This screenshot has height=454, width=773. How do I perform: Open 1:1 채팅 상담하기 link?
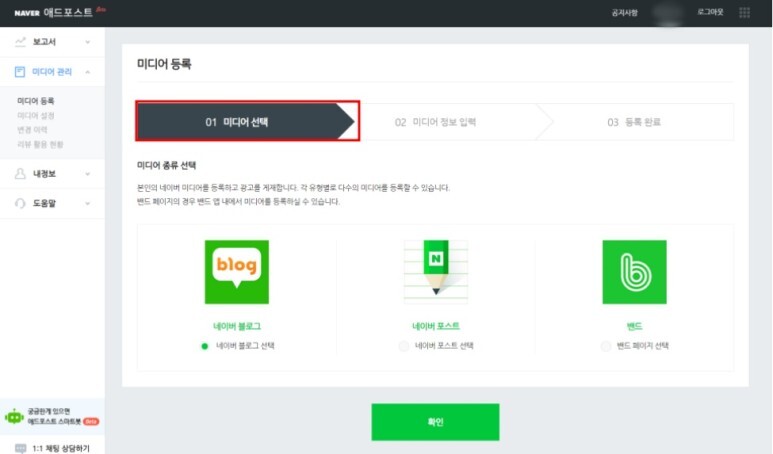click(61, 448)
